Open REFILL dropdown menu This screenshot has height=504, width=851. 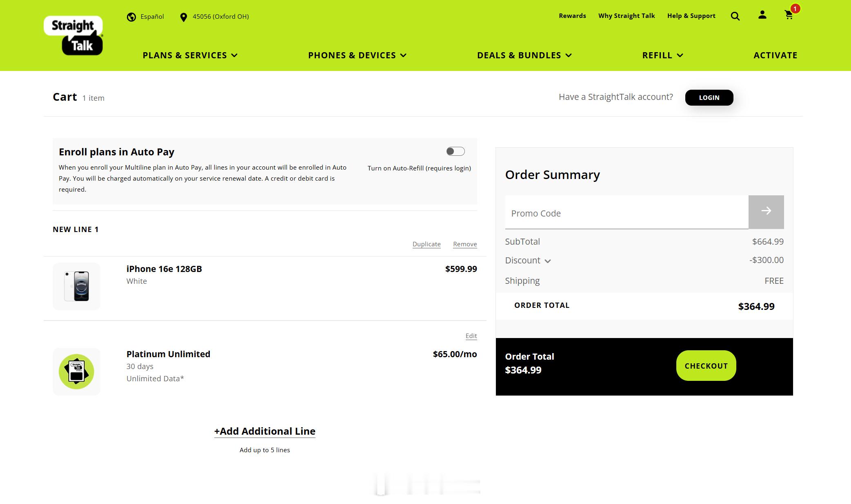tap(662, 55)
